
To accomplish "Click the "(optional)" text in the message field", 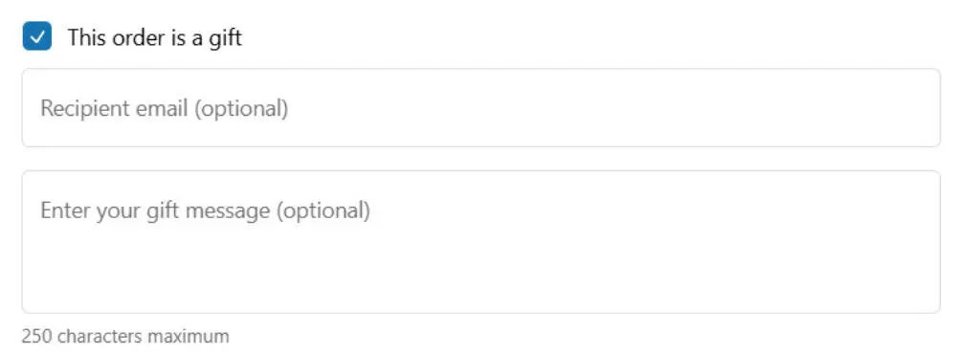I will [x=323, y=210].
